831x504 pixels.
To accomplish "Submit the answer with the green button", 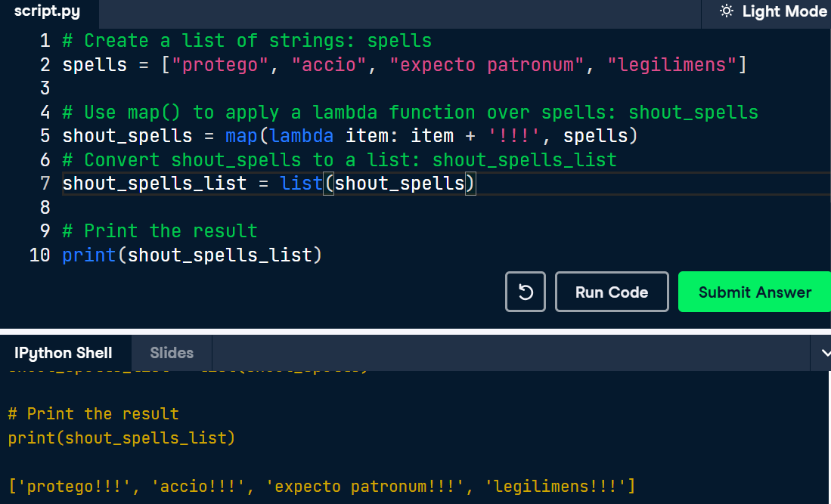I will tap(755, 292).
